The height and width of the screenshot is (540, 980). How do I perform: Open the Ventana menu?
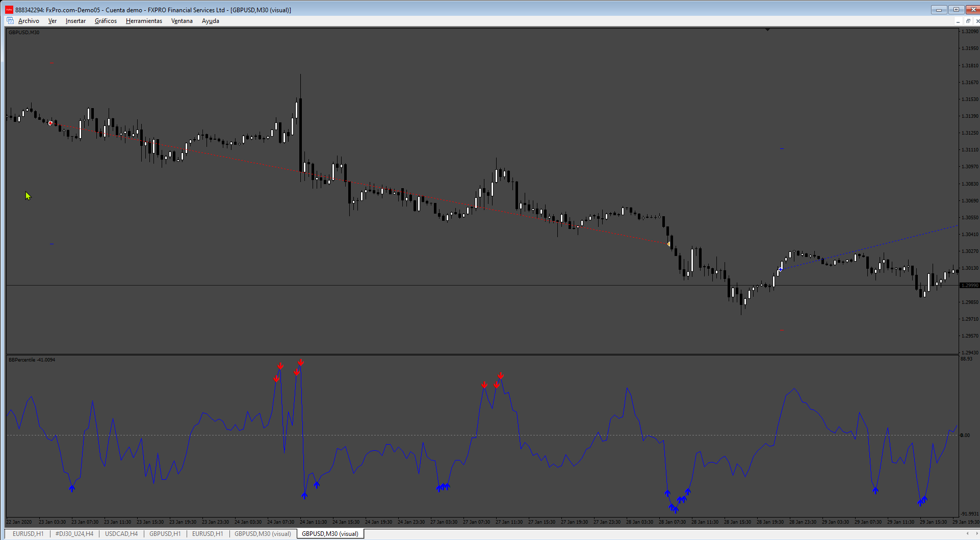tap(182, 21)
